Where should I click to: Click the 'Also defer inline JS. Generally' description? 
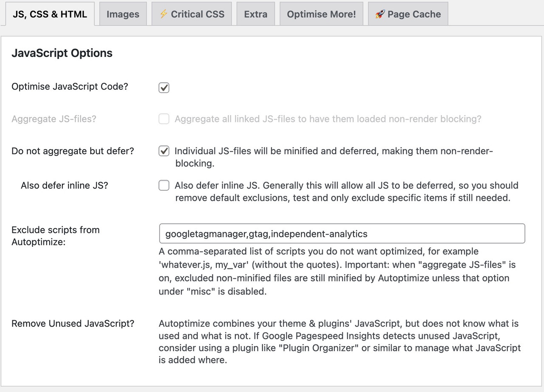click(x=346, y=192)
